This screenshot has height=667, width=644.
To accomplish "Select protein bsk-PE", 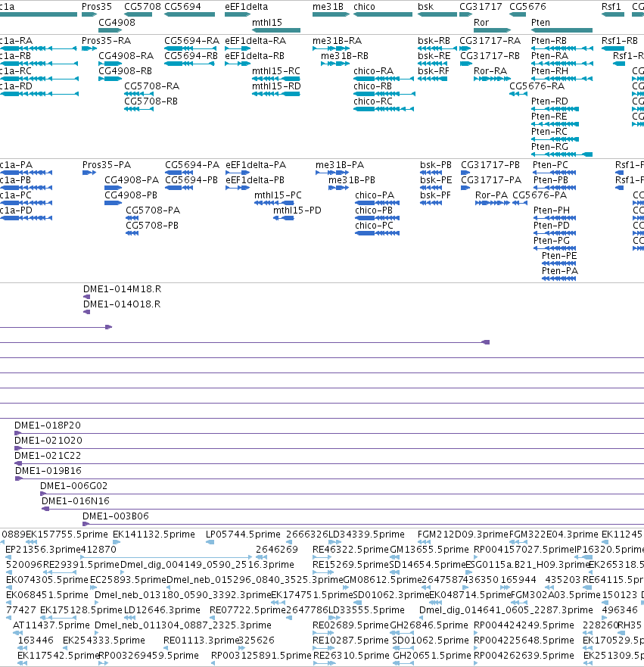I will click(x=436, y=180).
